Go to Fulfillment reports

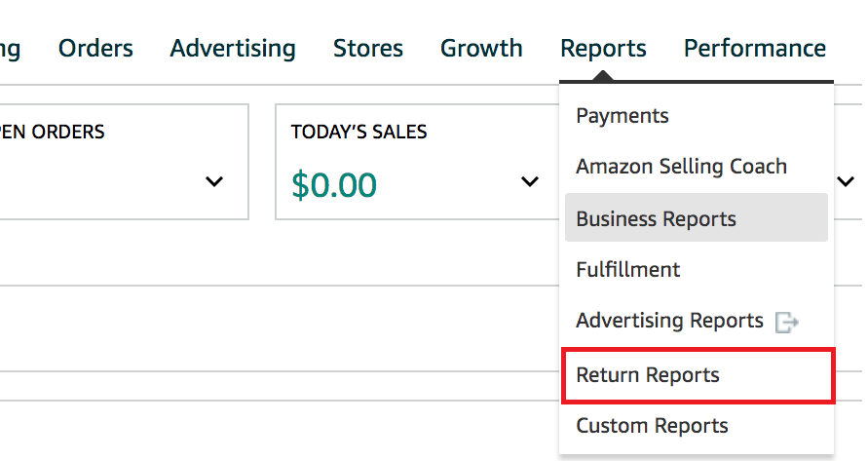pos(628,269)
